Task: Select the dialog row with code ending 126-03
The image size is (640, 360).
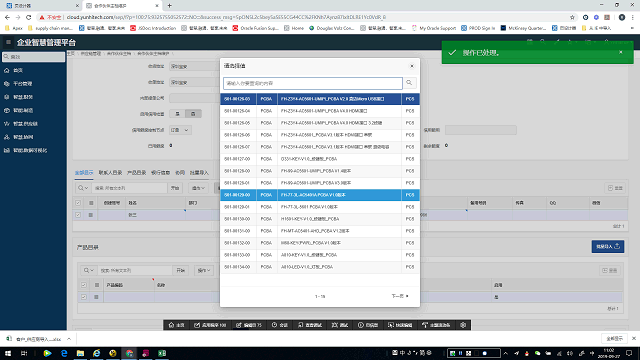Action: 320,99
